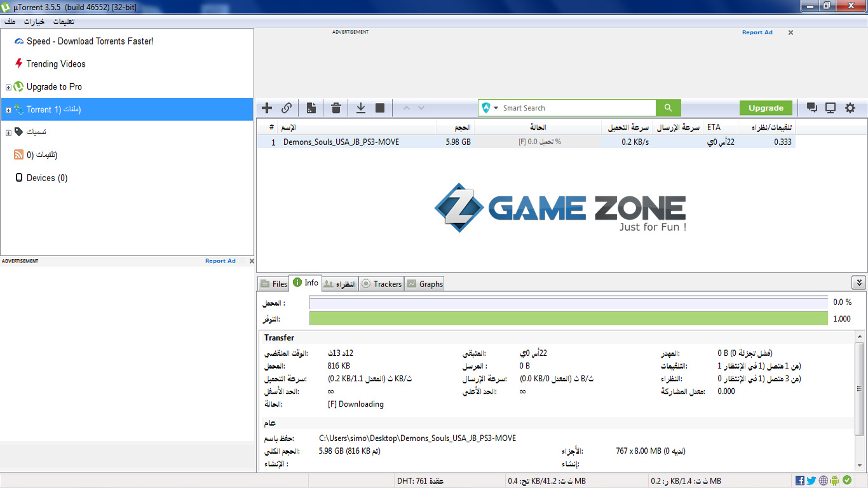Image resolution: width=868 pixels, height=488 pixels.
Task: Click the Report Ad link in top banner
Action: point(757,32)
